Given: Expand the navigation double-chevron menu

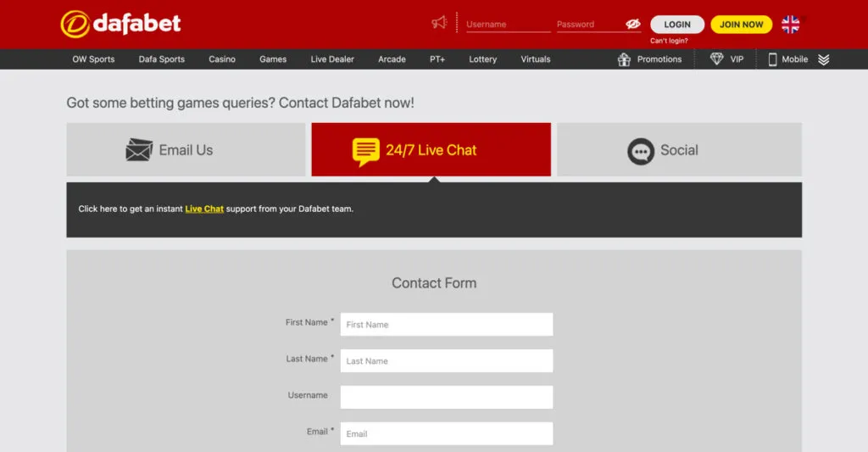Looking at the screenshot, I should coord(823,59).
